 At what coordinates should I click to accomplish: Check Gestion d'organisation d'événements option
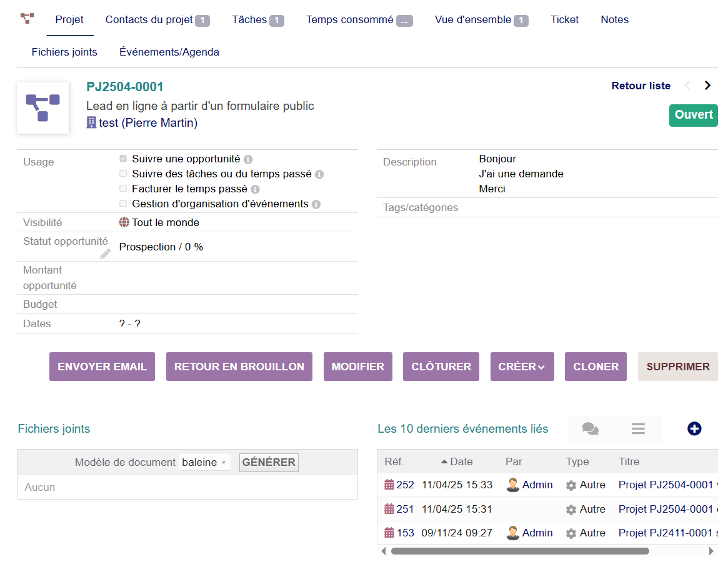(123, 204)
